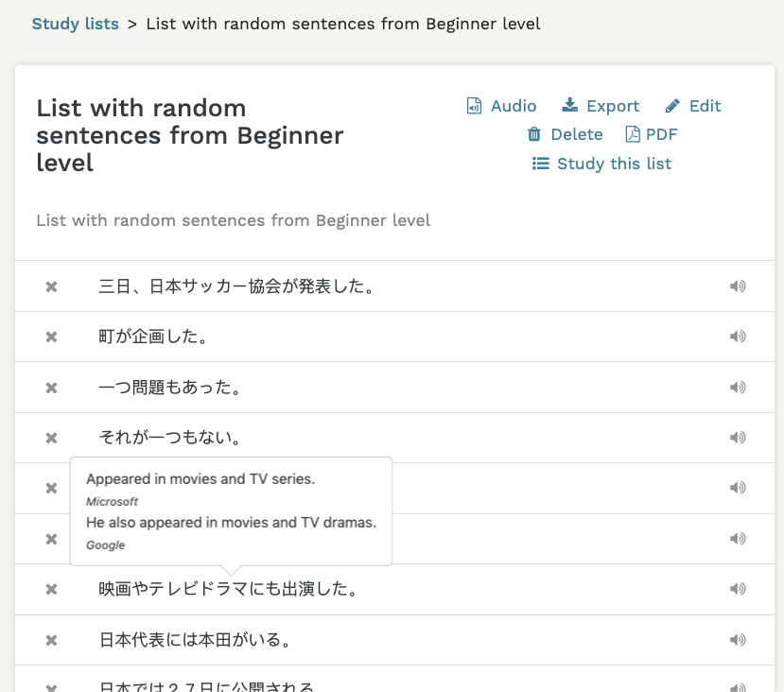The width and height of the screenshot is (784, 692).
Task: Remove 一つ問題もあった sentence from list
Action: (x=52, y=388)
